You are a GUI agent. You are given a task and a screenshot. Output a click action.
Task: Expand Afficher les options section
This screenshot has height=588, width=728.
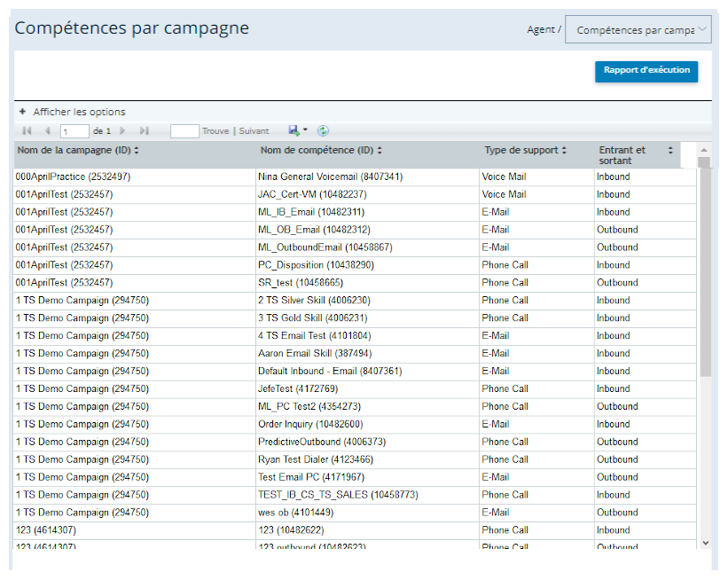(x=73, y=112)
